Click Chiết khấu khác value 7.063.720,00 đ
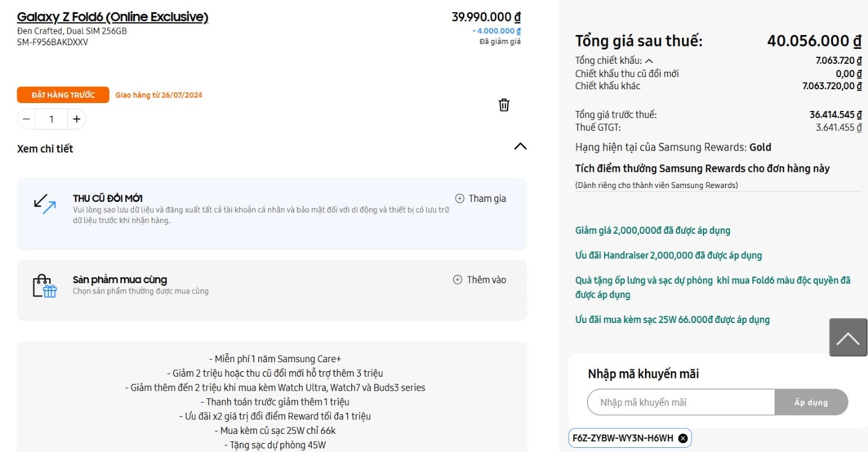Screen dimensions: 868x452 (832, 86)
